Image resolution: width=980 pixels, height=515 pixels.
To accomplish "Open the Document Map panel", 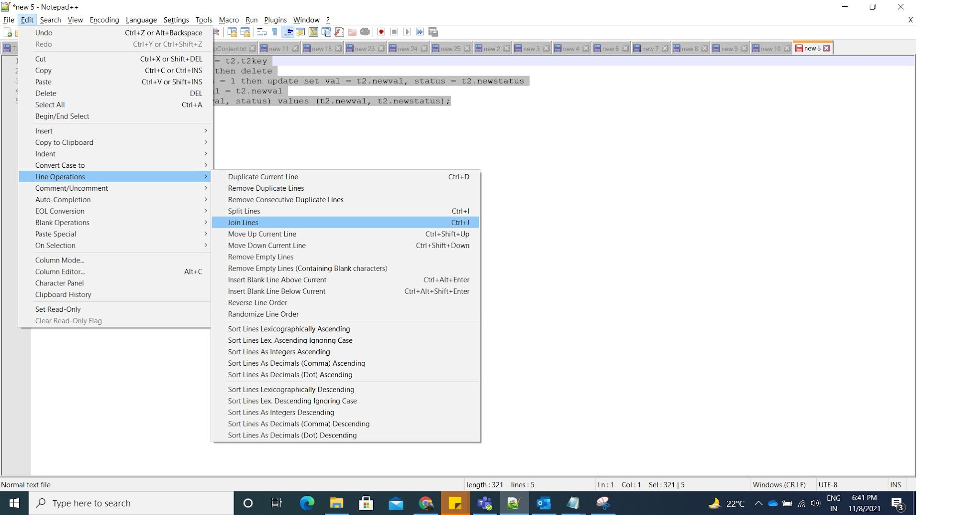I will (313, 32).
